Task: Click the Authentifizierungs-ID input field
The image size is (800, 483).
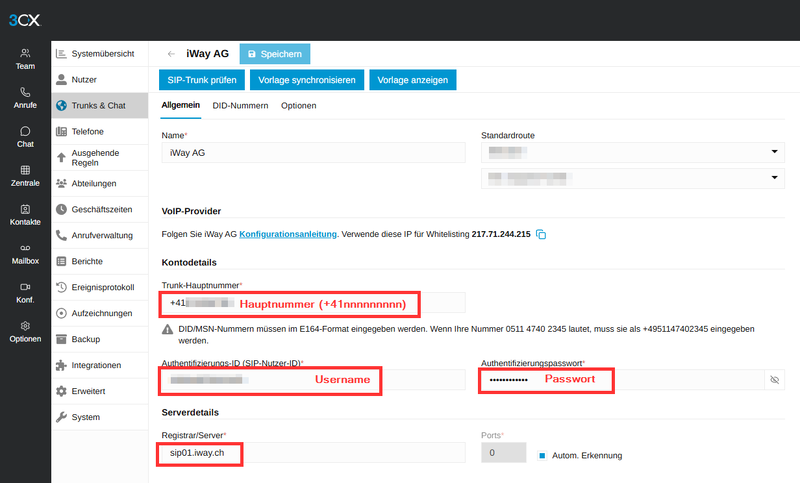Action: tap(313, 380)
